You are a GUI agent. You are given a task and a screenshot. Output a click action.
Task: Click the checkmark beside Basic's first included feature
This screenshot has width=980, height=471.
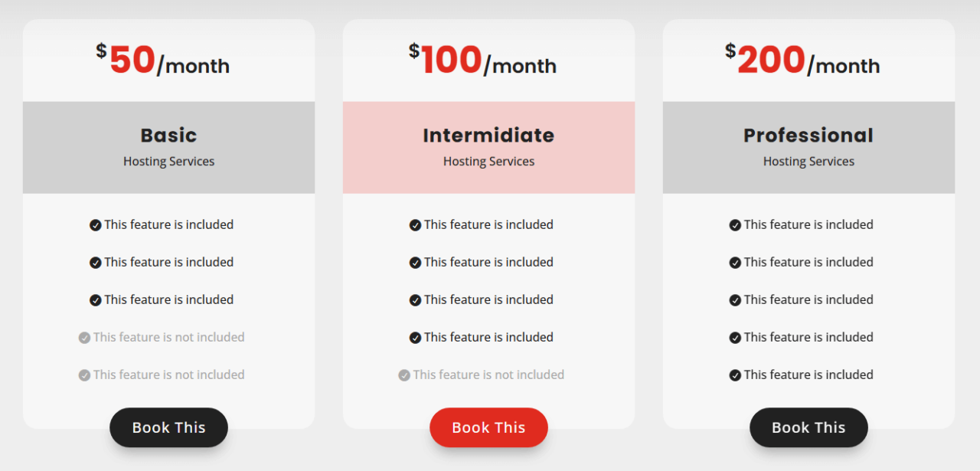pyautogui.click(x=95, y=224)
